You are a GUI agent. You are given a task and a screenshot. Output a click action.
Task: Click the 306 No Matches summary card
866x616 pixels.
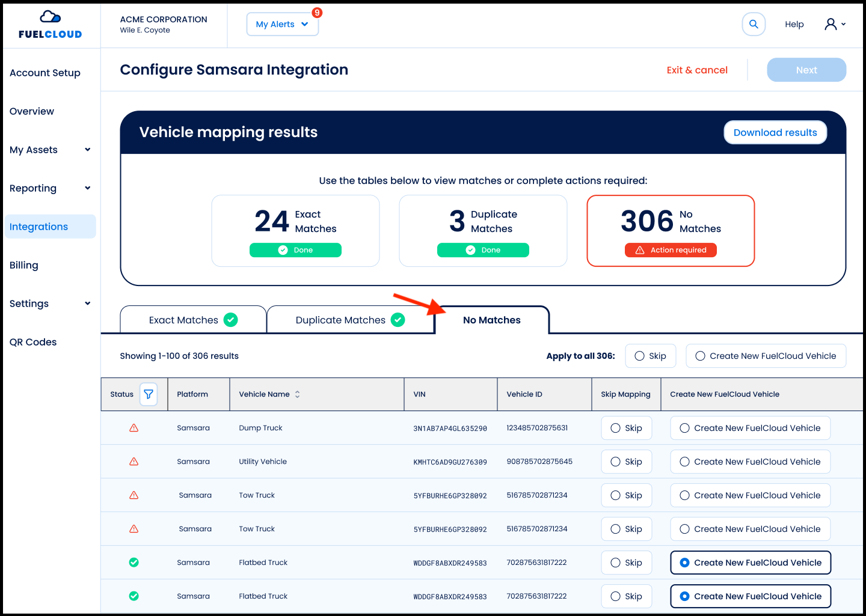tap(671, 231)
